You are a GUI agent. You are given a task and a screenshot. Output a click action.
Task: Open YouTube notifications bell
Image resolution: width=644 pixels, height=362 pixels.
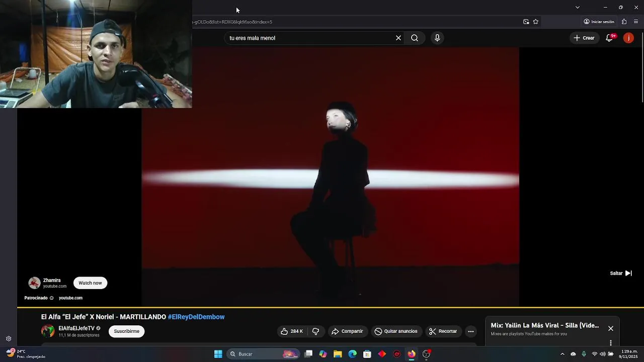point(609,38)
